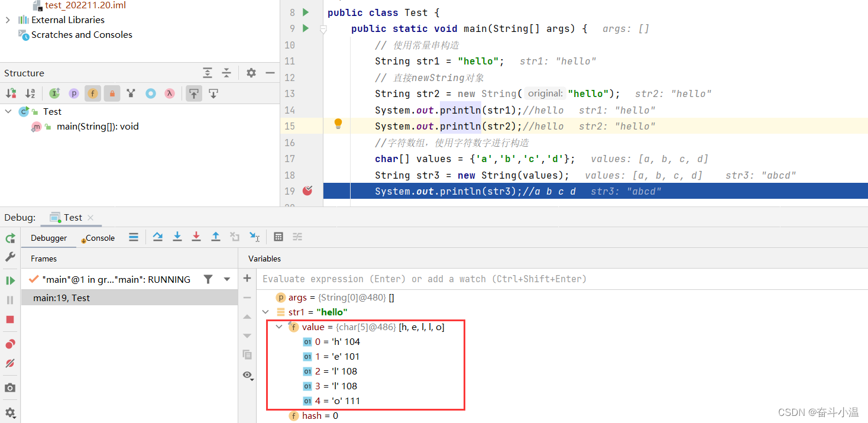Toggle Show Non-Public lock icon
The height and width of the screenshot is (423, 868).
tap(112, 93)
